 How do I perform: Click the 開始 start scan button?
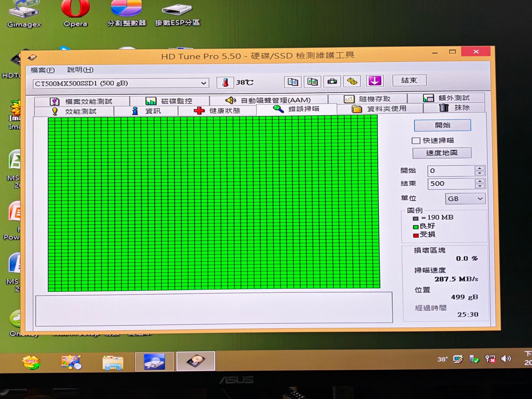(442, 125)
